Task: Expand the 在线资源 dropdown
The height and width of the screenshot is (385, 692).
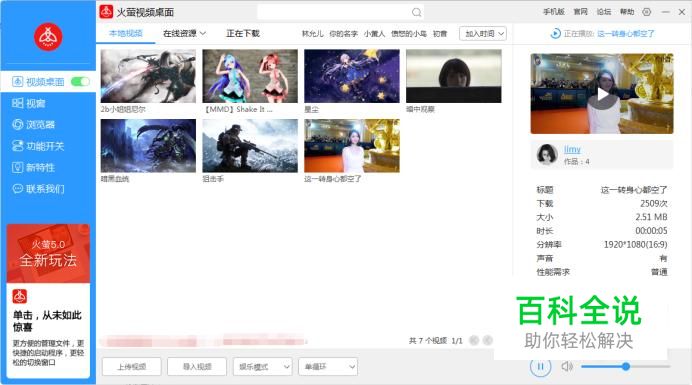Action: point(184,34)
